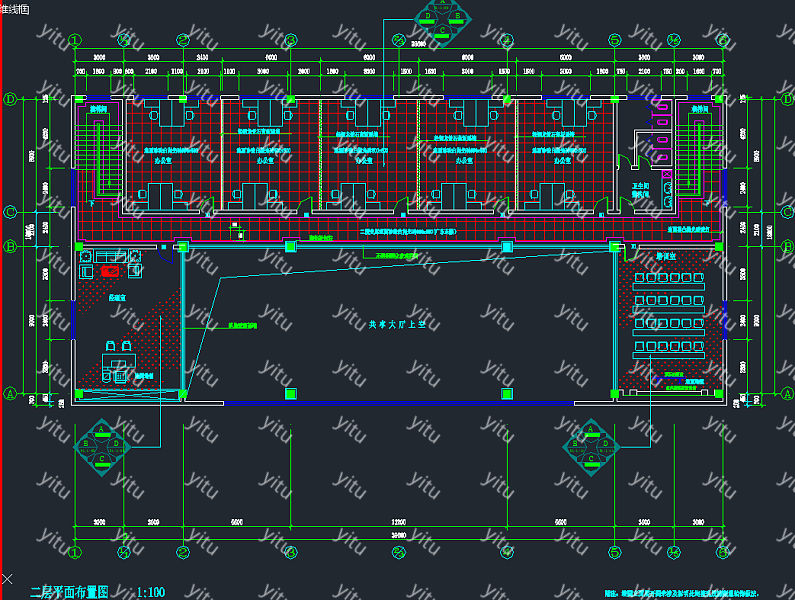Image resolution: width=795 pixels, height=600 pixels.
Task: Select the red furniture block in the left room
Action: click(110, 271)
